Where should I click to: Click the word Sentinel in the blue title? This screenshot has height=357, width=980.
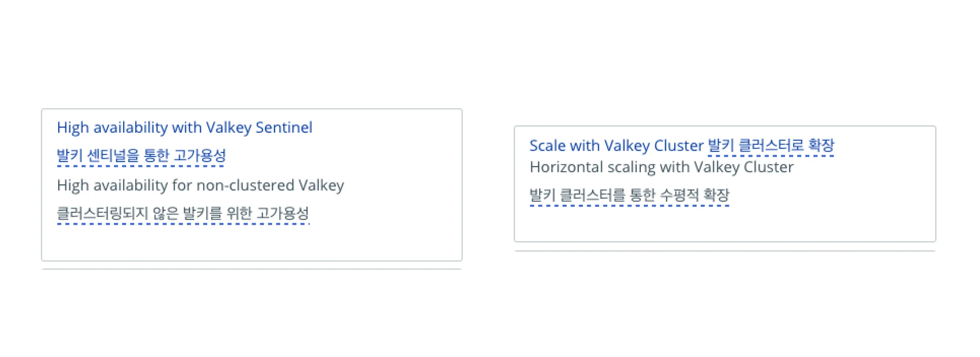click(284, 128)
